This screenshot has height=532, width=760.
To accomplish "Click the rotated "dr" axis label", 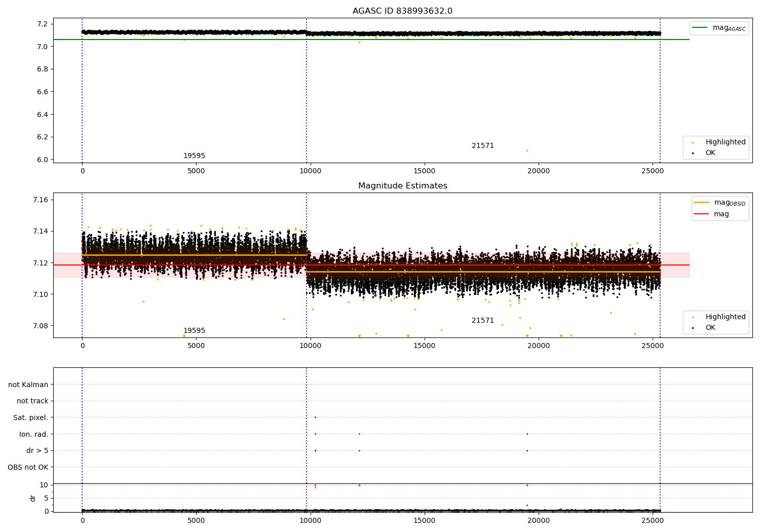I will click(x=33, y=499).
